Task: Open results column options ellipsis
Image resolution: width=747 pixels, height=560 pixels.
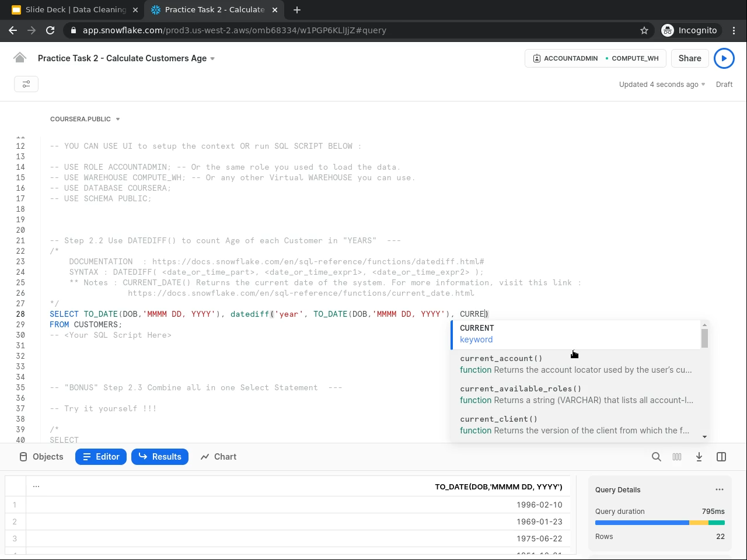Action: tap(36, 487)
